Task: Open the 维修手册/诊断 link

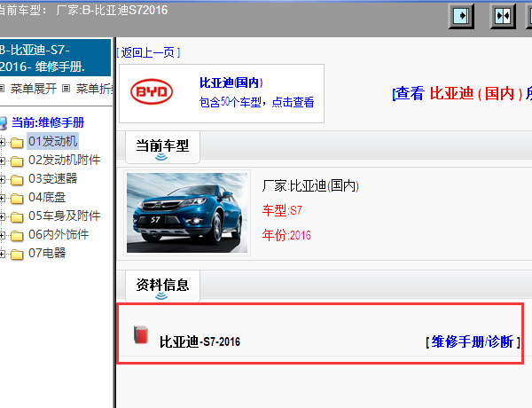Action: coord(473,341)
